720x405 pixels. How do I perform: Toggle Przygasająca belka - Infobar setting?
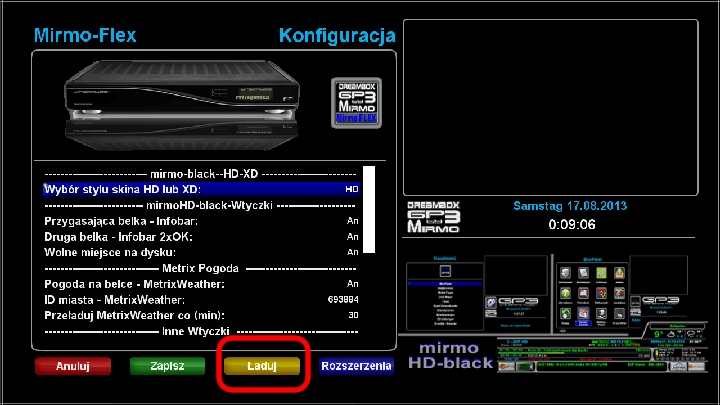(x=200, y=221)
